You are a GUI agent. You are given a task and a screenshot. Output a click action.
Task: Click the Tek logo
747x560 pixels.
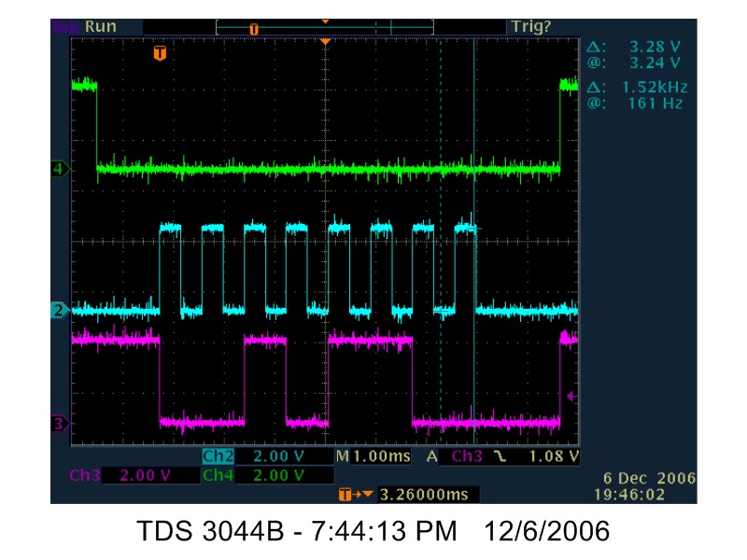tap(67, 26)
